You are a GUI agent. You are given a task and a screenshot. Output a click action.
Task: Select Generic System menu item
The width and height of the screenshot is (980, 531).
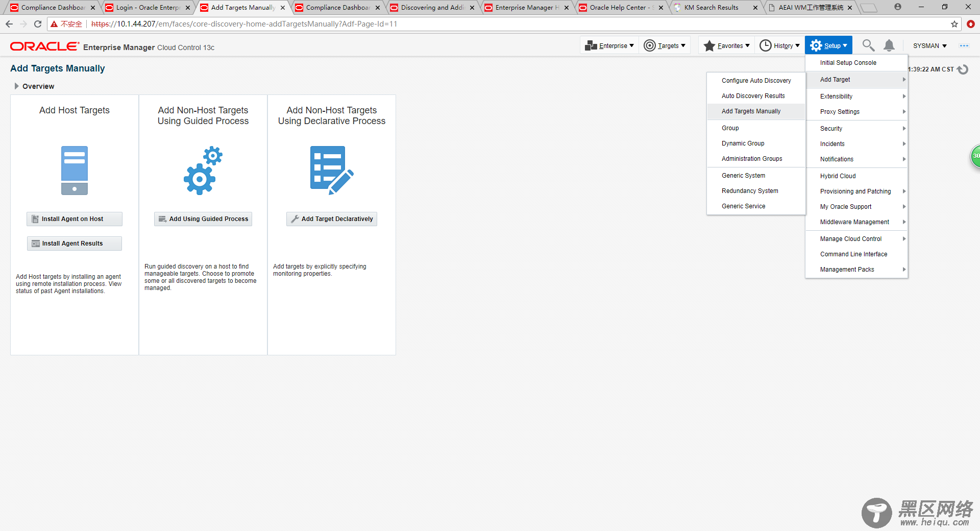coord(756,176)
